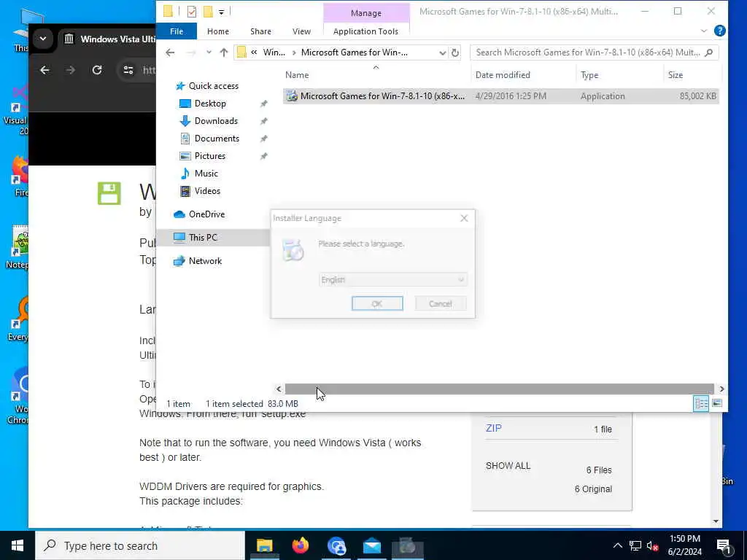Click OK in Installer Language dialog
The height and width of the screenshot is (560, 747).
(x=377, y=303)
